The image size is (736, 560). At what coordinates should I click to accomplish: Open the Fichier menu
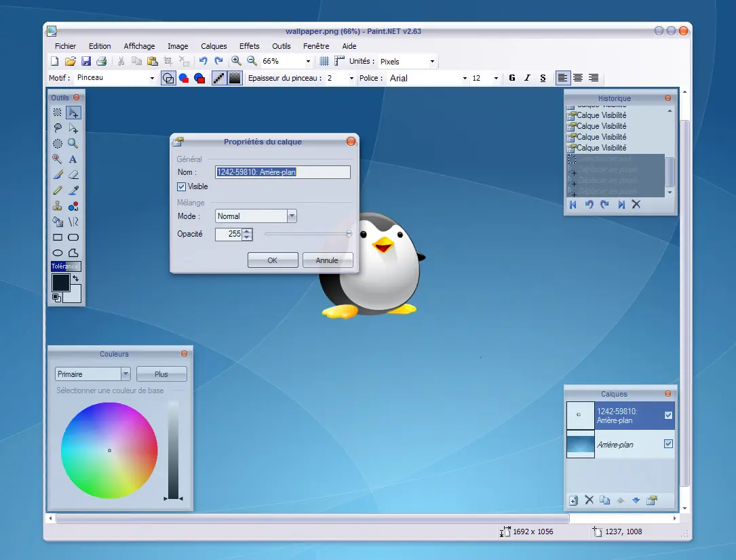(x=65, y=46)
